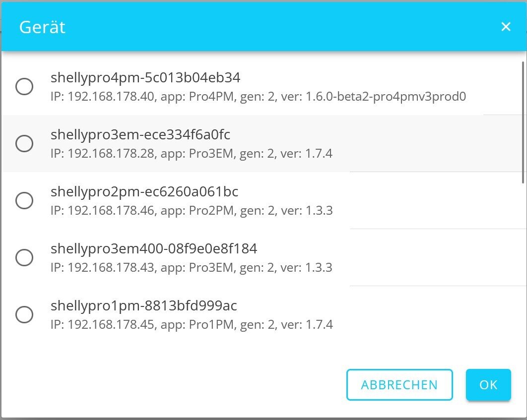Click the shellypro3em400-08f9e0e8f184 device name
527x420 pixels.
tap(154, 248)
